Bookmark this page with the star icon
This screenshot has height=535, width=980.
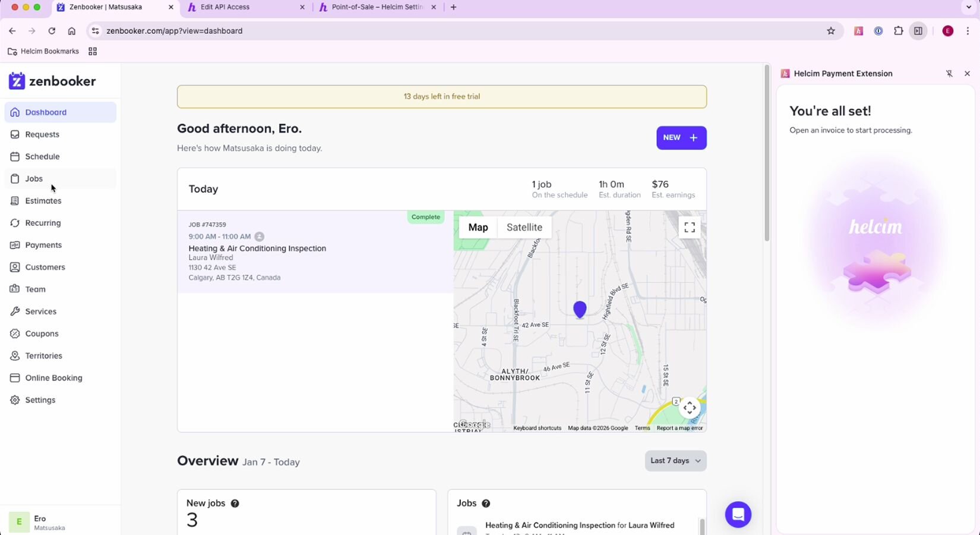(831, 31)
